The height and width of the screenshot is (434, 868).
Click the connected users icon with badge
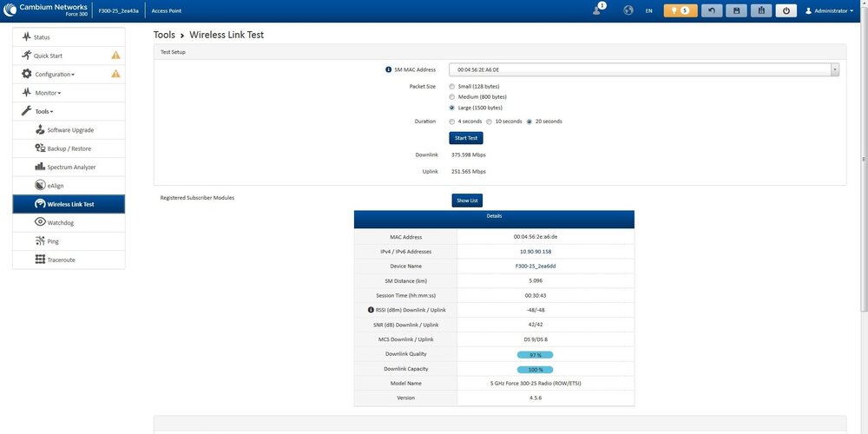599,10
